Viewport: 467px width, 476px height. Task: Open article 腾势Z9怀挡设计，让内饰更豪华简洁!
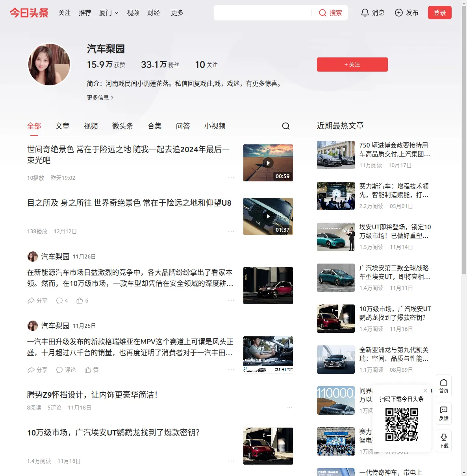click(93, 395)
